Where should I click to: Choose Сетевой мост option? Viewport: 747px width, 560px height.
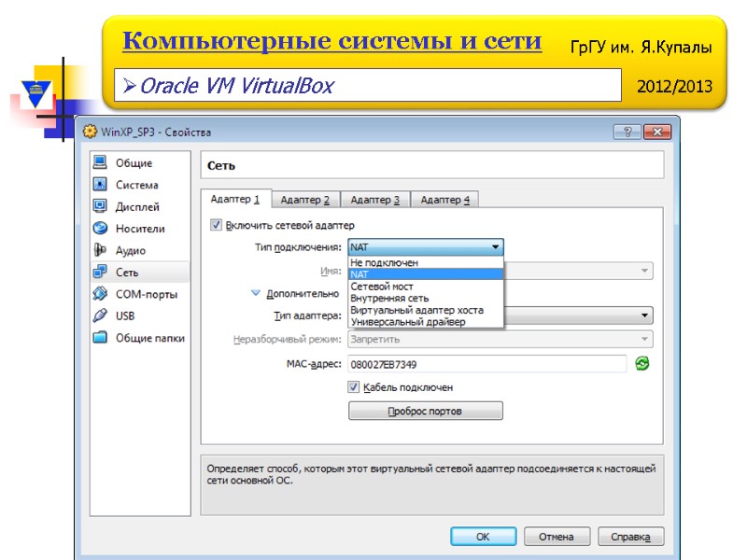426,287
